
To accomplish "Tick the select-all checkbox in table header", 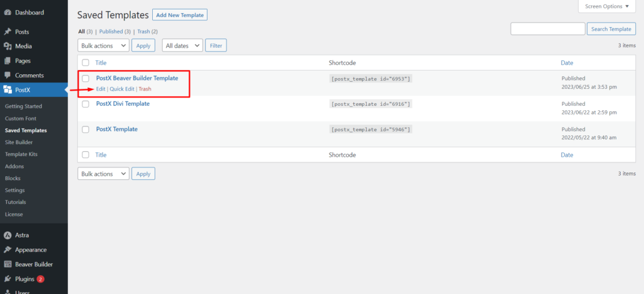I will pyautogui.click(x=86, y=63).
